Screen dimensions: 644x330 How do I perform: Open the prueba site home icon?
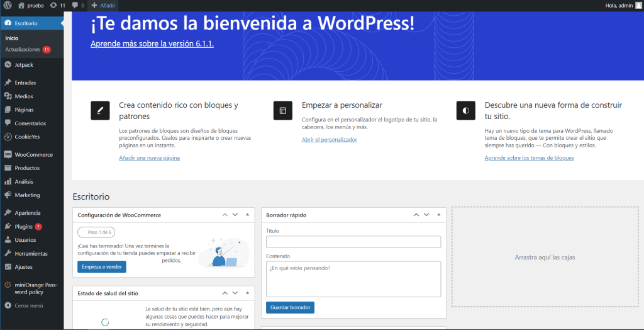point(22,5)
